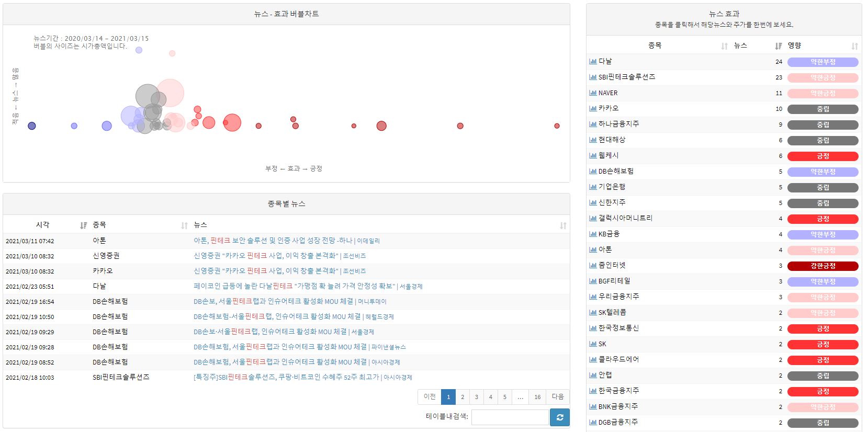This screenshot has height=432, width=868.
Task: Open the 페이코인 급등에 놀란 다날핀테크 article
Action: click(308, 286)
